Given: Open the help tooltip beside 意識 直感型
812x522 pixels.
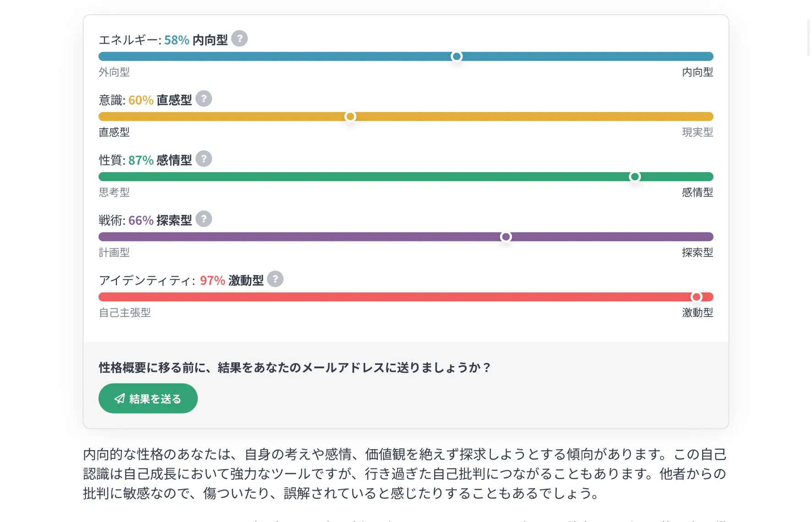Looking at the screenshot, I should [x=204, y=99].
